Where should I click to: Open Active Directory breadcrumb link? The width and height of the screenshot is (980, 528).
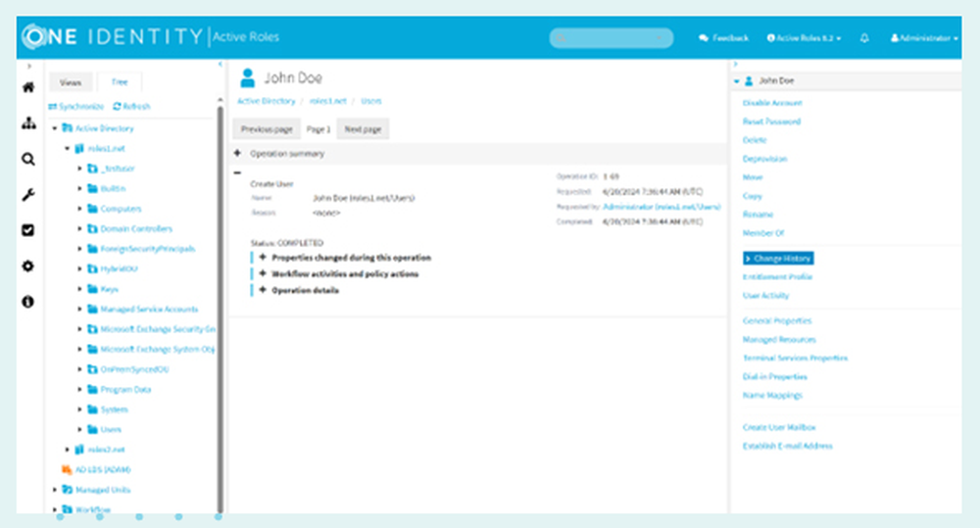(267, 101)
